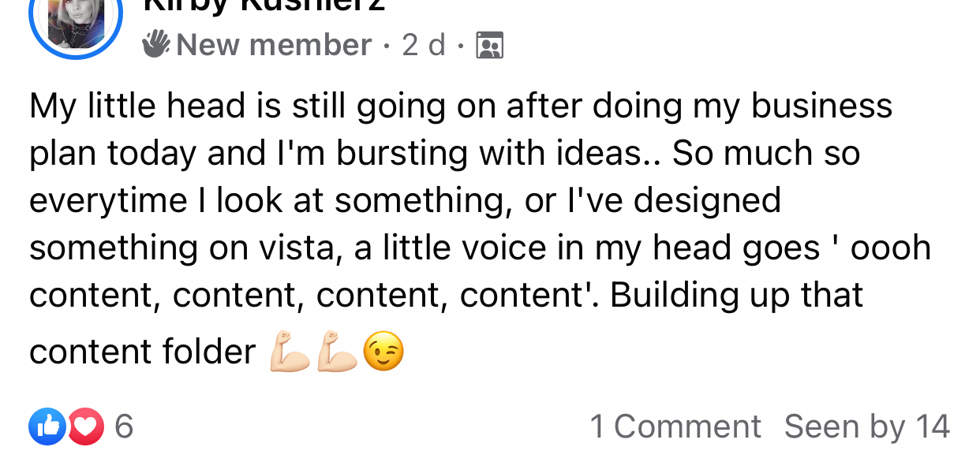The image size is (980, 462).
Task: Click the phrase 'business' in the post
Action: (821, 106)
